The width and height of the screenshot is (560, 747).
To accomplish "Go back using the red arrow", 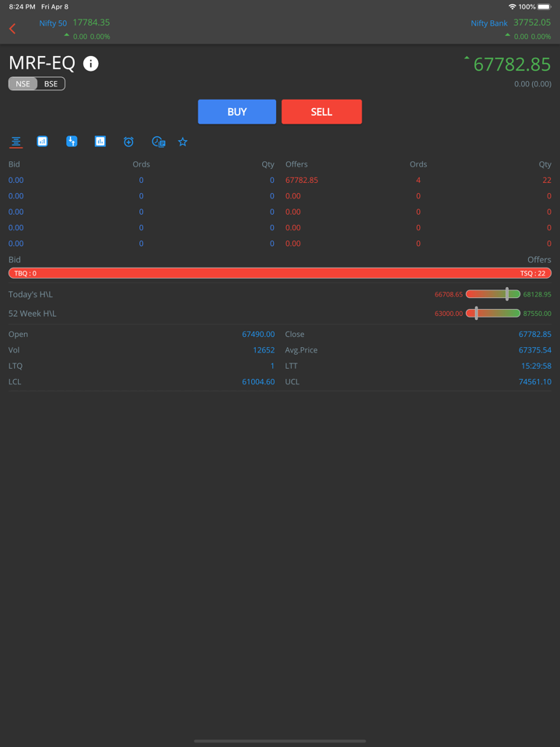I will [12, 29].
